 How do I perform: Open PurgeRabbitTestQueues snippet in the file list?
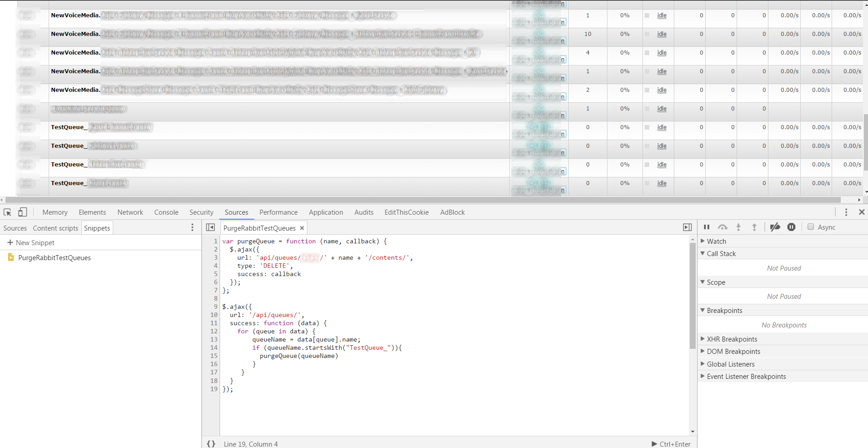pyautogui.click(x=54, y=258)
